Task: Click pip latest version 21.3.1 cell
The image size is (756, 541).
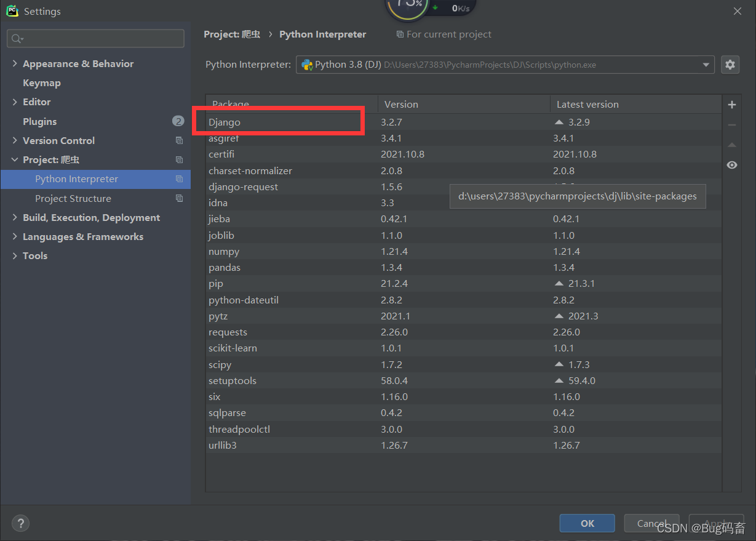Action: (635, 283)
